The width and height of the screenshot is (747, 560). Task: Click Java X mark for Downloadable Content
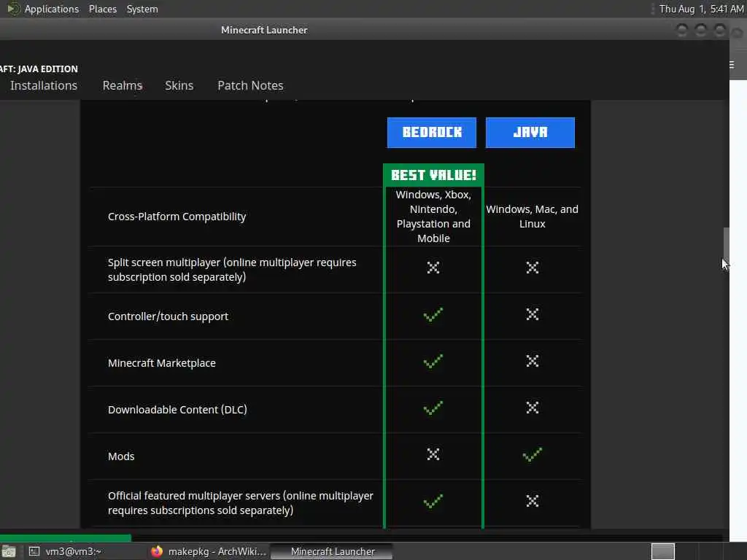point(532,408)
